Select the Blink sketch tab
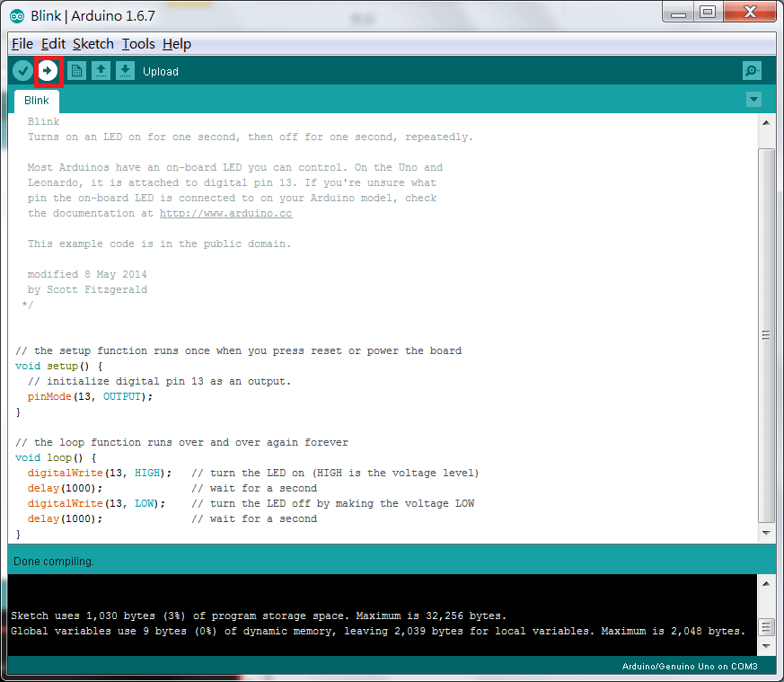The image size is (784, 682). pyautogui.click(x=37, y=101)
